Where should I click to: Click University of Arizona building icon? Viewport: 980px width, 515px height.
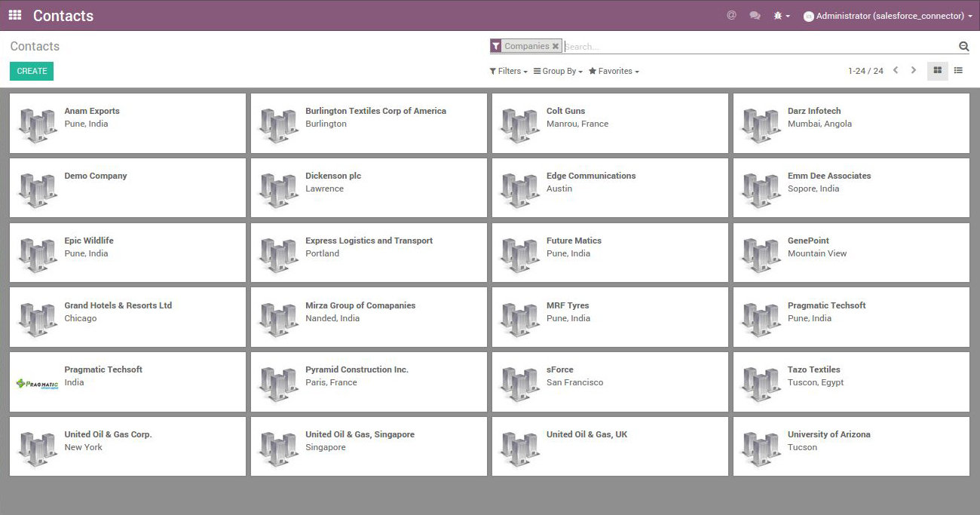click(761, 449)
